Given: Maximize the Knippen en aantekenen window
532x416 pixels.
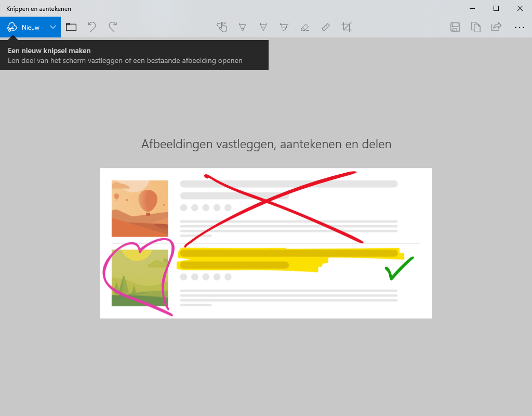Looking at the screenshot, I should tap(496, 8).
